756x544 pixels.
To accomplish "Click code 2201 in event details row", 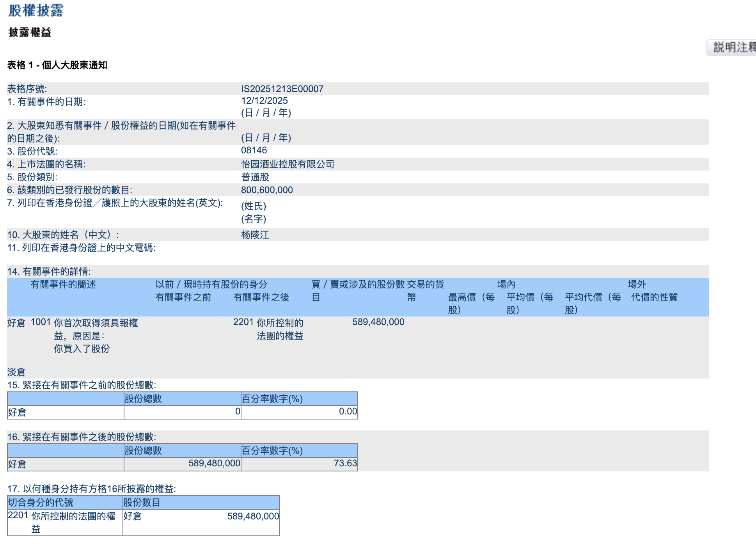I will coord(243,322).
